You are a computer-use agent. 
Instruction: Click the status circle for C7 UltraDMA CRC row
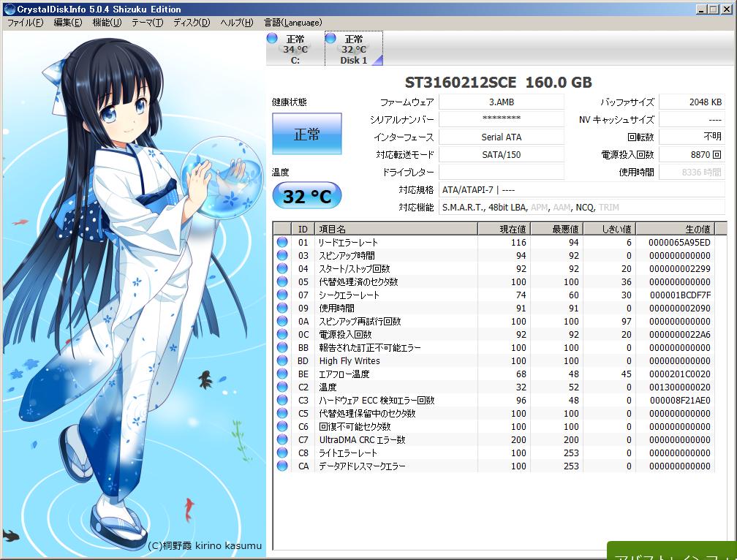tap(282, 439)
